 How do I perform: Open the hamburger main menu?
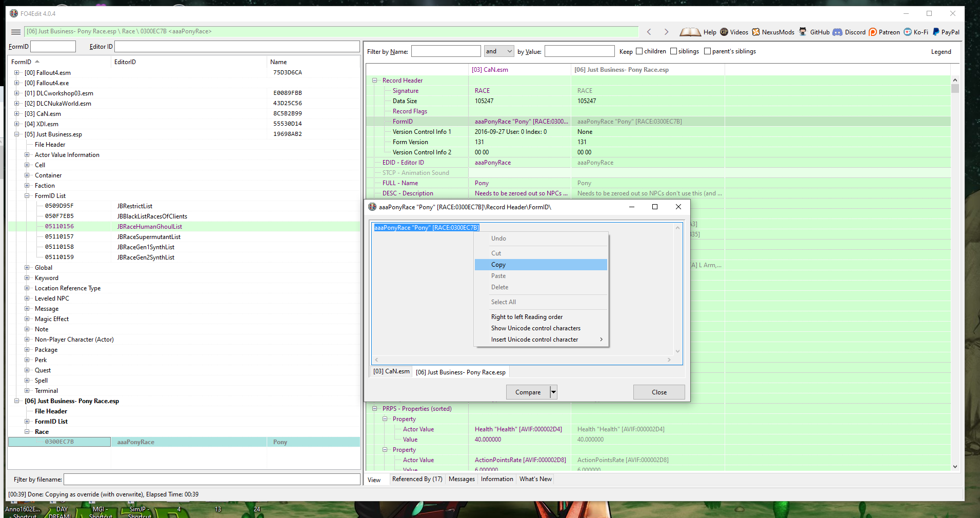(x=16, y=32)
